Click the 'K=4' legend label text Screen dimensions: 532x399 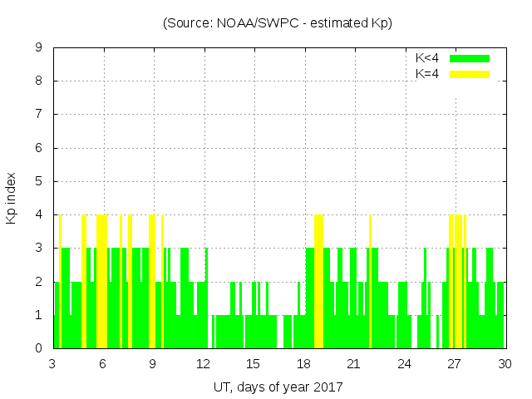tap(427, 74)
